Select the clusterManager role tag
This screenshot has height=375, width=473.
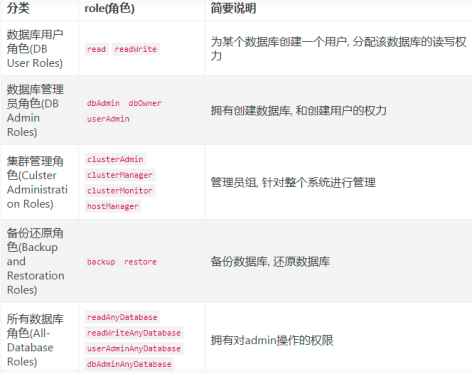click(x=120, y=175)
